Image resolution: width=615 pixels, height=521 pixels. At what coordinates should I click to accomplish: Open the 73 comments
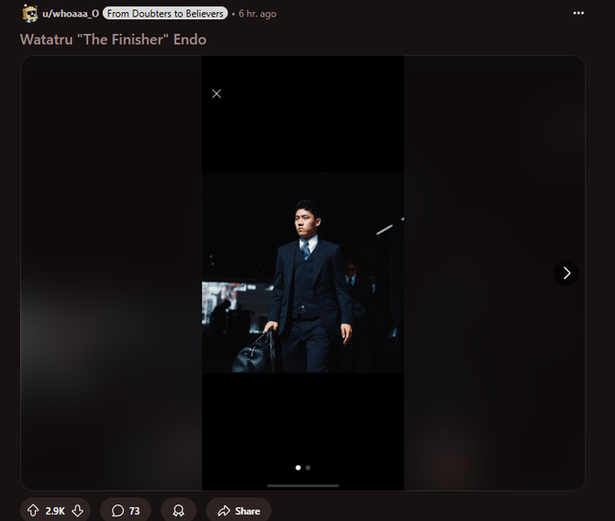tap(126, 511)
